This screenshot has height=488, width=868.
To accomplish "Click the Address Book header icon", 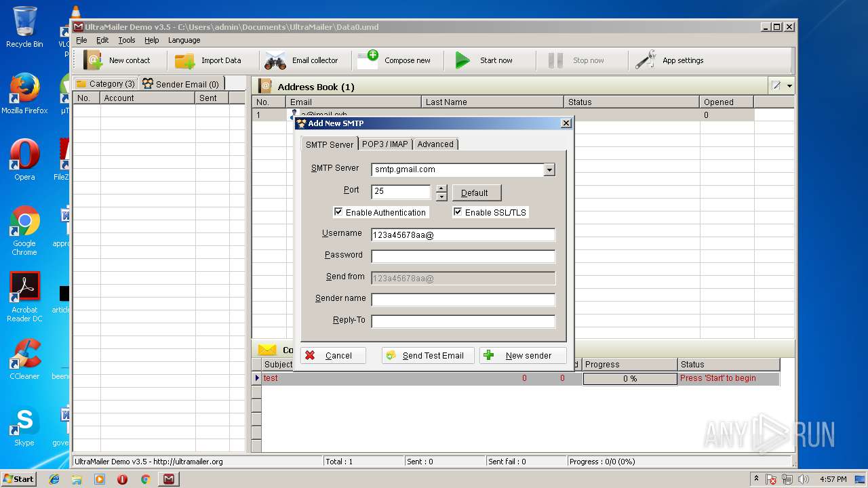I will [265, 86].
